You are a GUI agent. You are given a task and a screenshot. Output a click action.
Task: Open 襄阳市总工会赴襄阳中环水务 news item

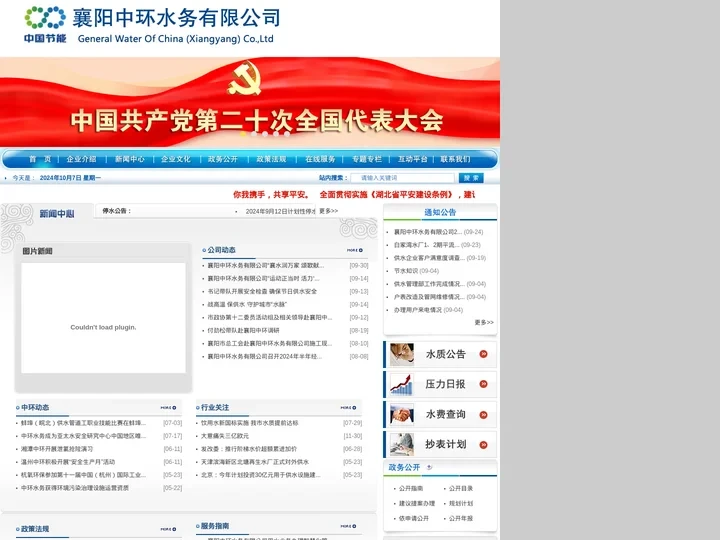pyautogui.click(x=270, y=343)
